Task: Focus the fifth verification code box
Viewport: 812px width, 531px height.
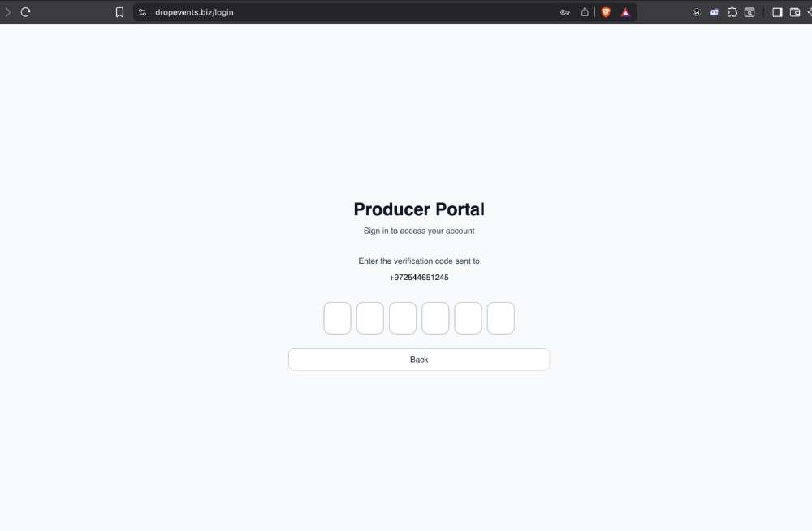Action: click(x=468, y=318)
